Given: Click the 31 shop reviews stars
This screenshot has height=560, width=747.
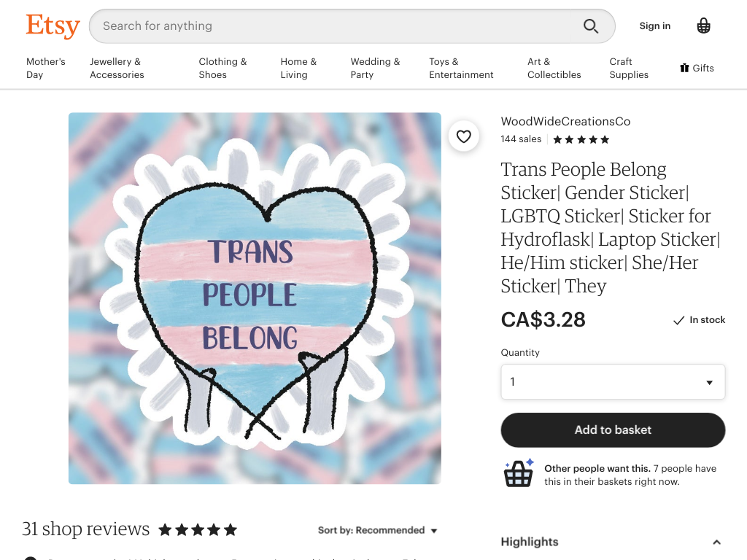Looking at the screenshot, I should pyautogui.click(x=198, y=529).
